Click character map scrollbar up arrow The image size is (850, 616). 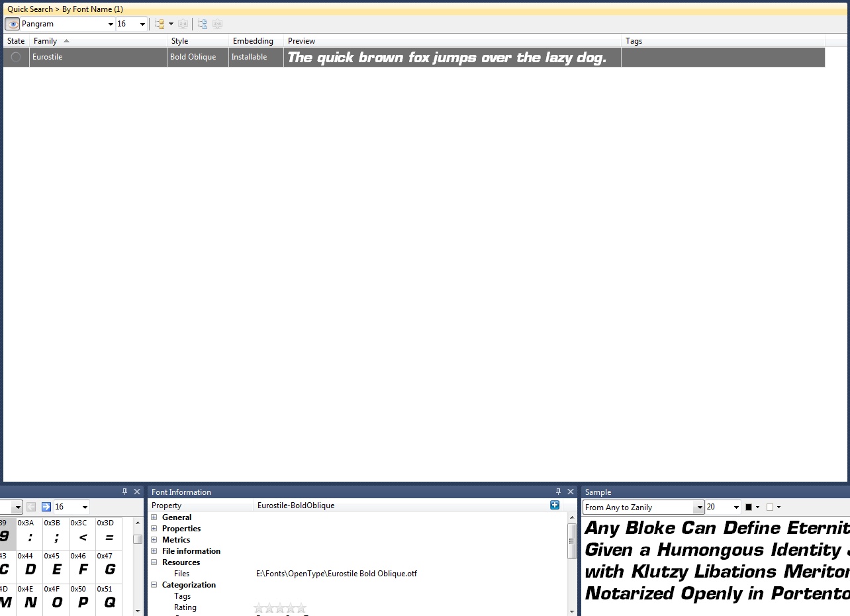pos(138,523)
